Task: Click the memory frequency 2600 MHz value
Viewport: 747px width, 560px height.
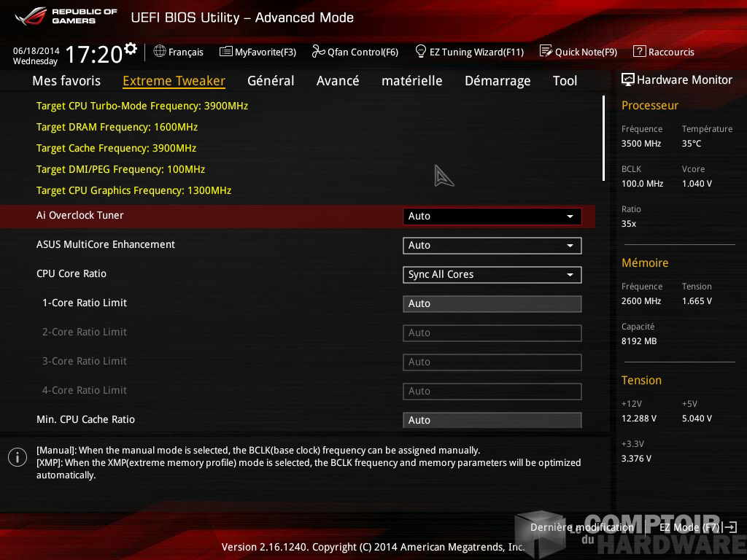Action: pos(641,301)
